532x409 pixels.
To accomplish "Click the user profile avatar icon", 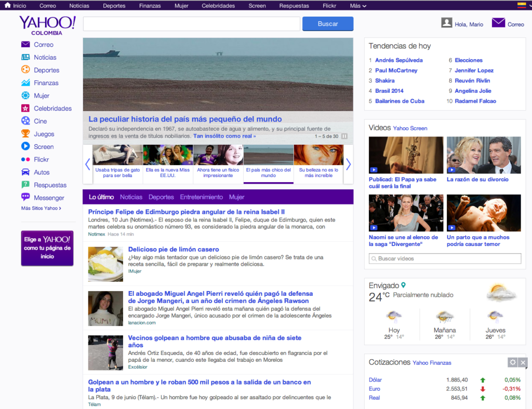I will (446, 23).
